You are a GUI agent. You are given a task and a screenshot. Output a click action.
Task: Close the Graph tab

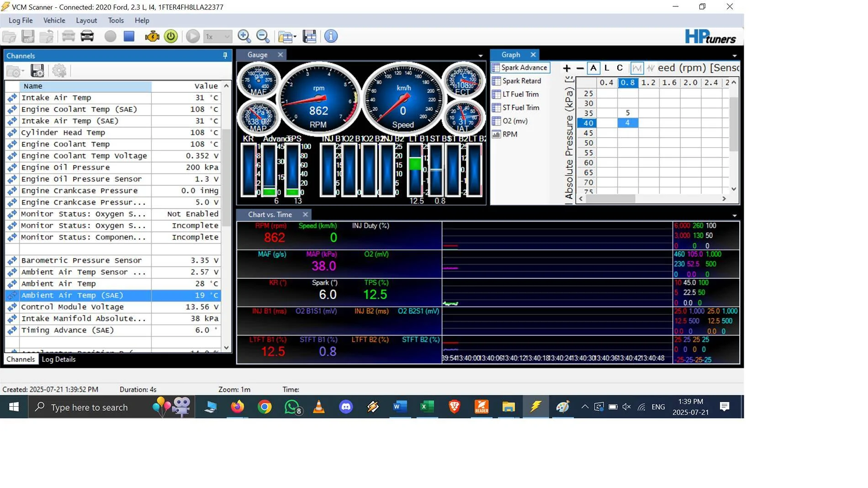(x=533, y=55)
